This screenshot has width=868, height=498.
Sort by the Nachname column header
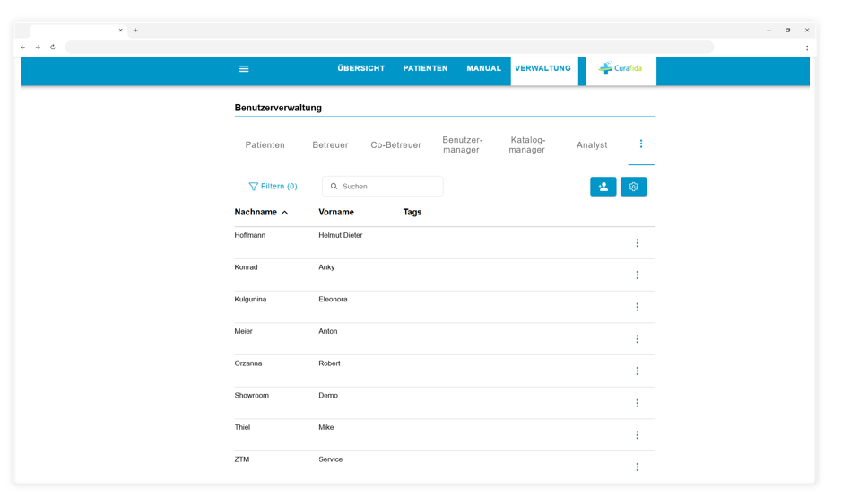pyautogui.click(x=256, y=212)
